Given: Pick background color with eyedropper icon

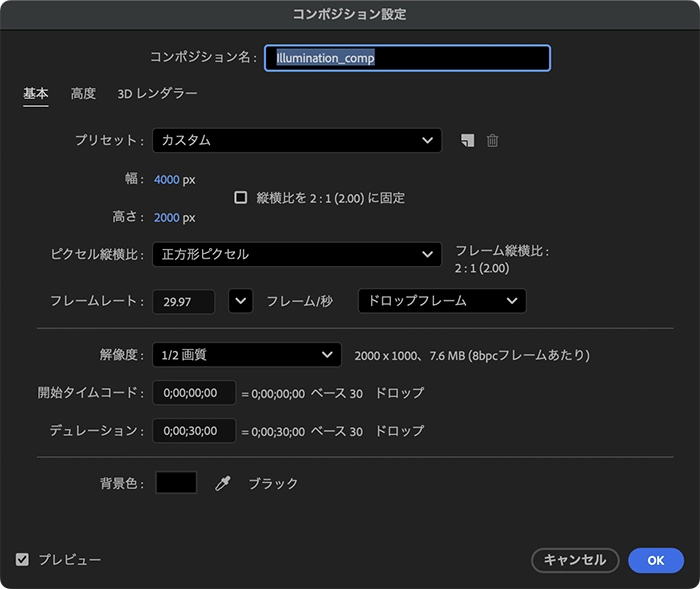Looking at the screenshot, I should (222, 483).
